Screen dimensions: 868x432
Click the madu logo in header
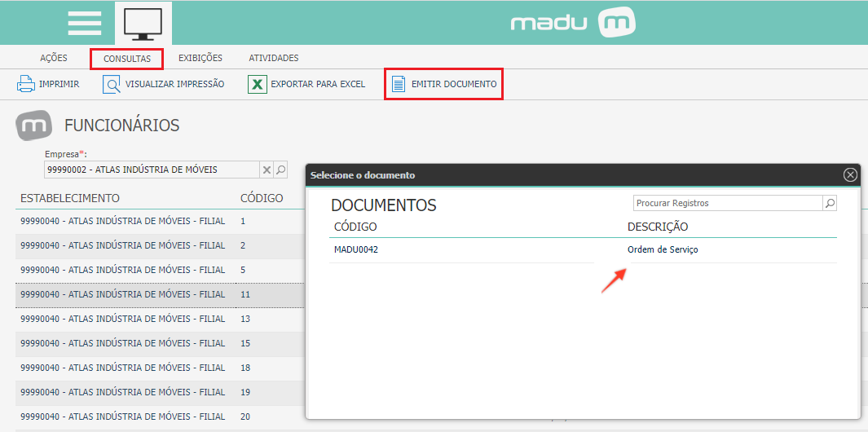(x=573, y=23)
